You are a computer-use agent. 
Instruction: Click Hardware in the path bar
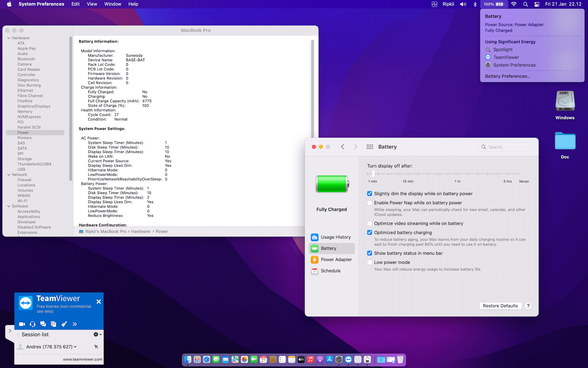click(x=141, y=232)
